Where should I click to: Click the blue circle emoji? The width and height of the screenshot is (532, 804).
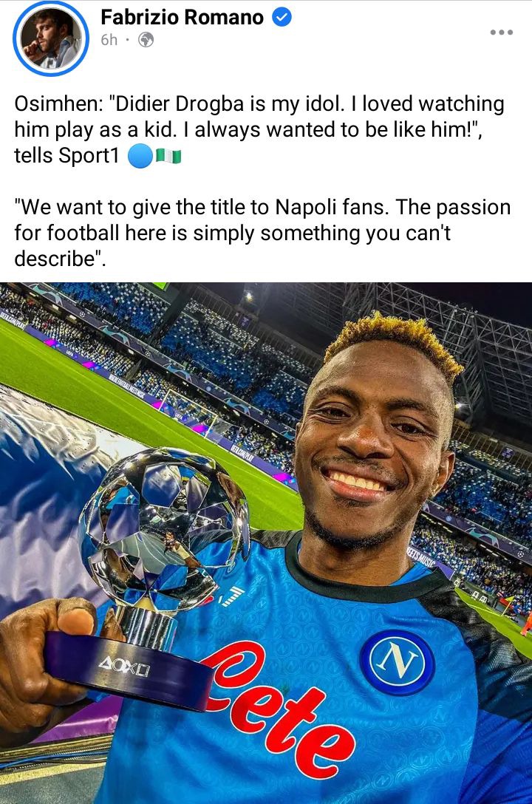point(140,156)
